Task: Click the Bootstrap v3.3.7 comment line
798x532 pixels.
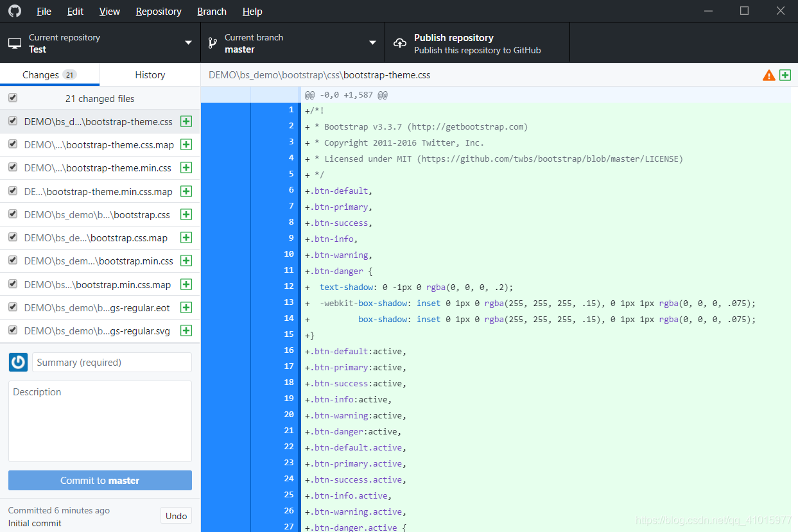Action: 417,126
